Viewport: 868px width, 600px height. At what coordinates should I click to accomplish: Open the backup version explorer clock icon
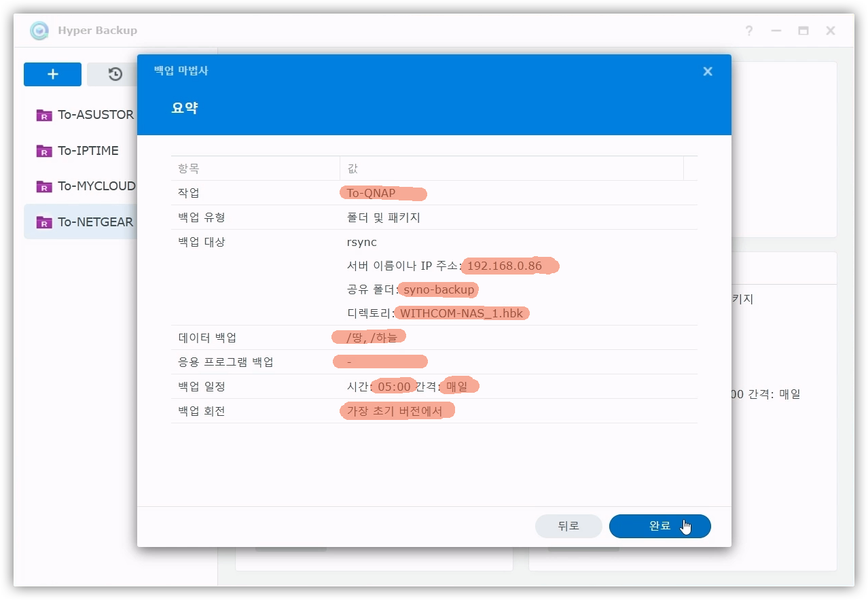click(115, 74)
